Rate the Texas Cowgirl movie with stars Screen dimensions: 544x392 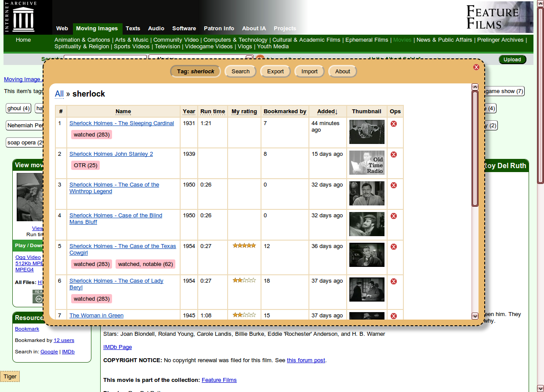click(244, 246)
